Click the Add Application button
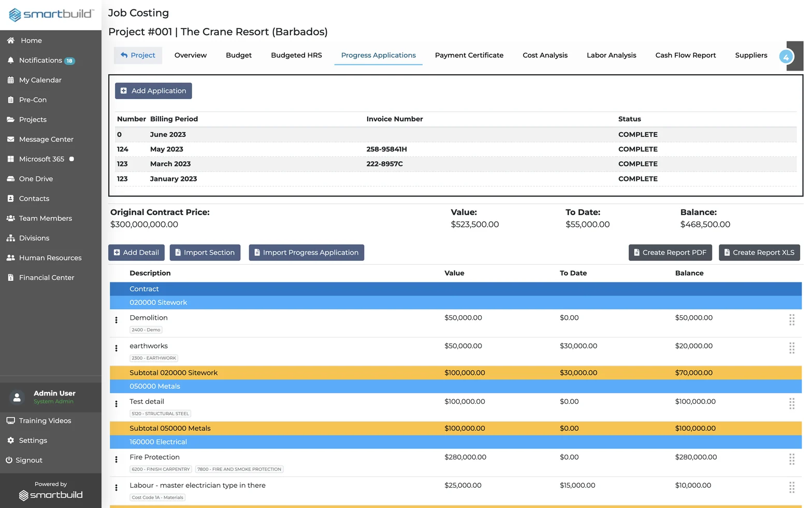The image size is (812, 508). click(x=153, y=91)
